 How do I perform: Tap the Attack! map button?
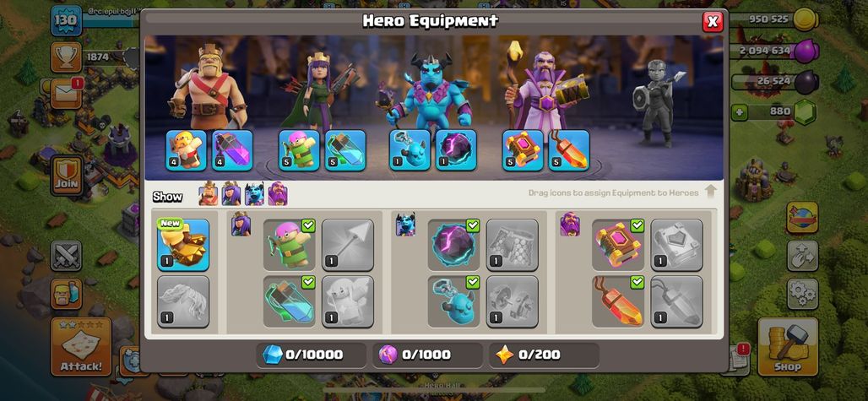tap(81, 347)
